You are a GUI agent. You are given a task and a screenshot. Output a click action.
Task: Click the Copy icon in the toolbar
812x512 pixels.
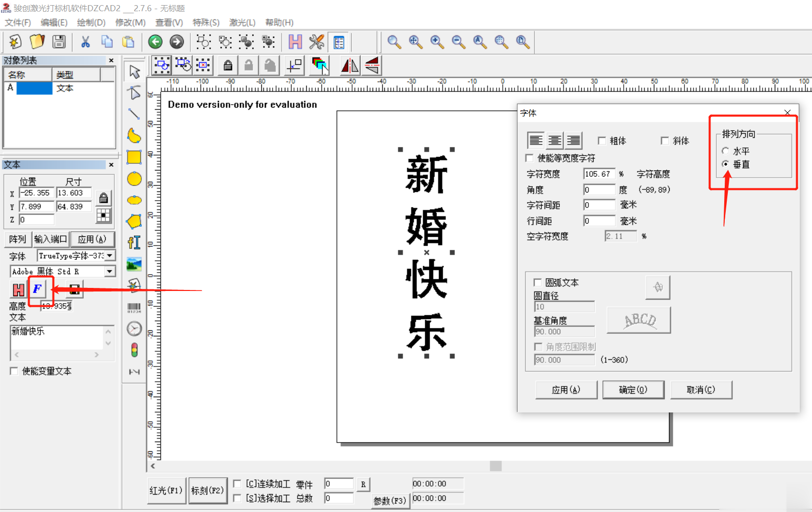107,41
